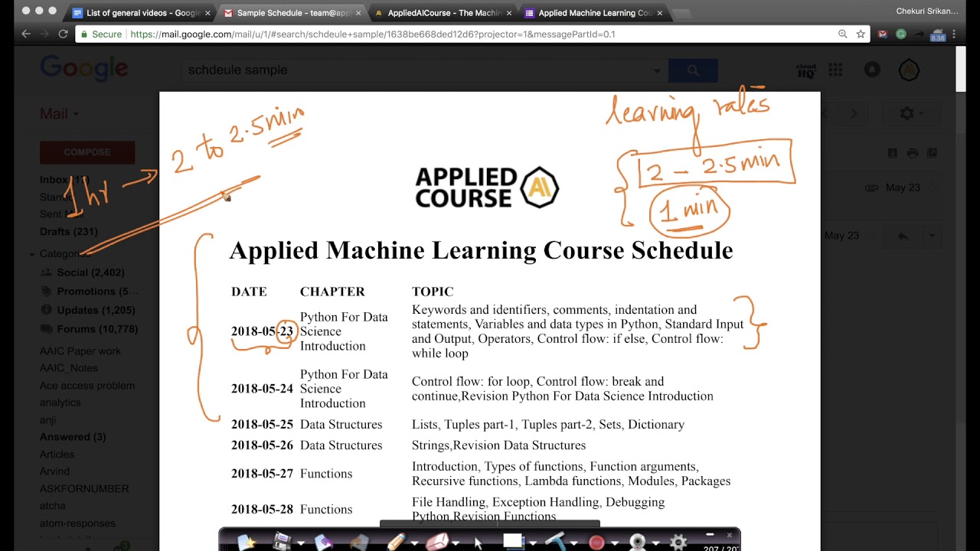This screenshot has width=980, height=551.
Task: Click the zoom magnifier in address bar
Action: pyautogui.click(x=843, y=34)
